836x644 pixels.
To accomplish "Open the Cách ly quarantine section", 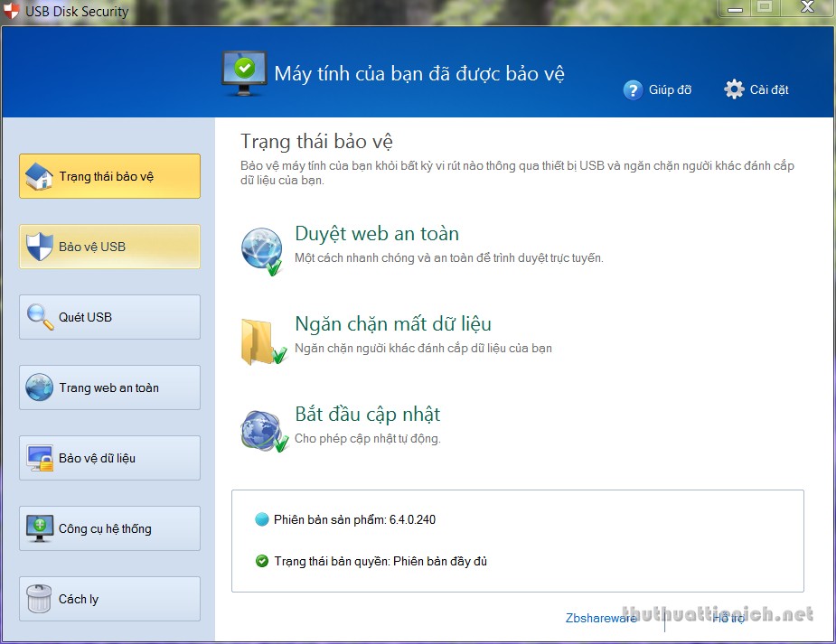I will (110, 599).
